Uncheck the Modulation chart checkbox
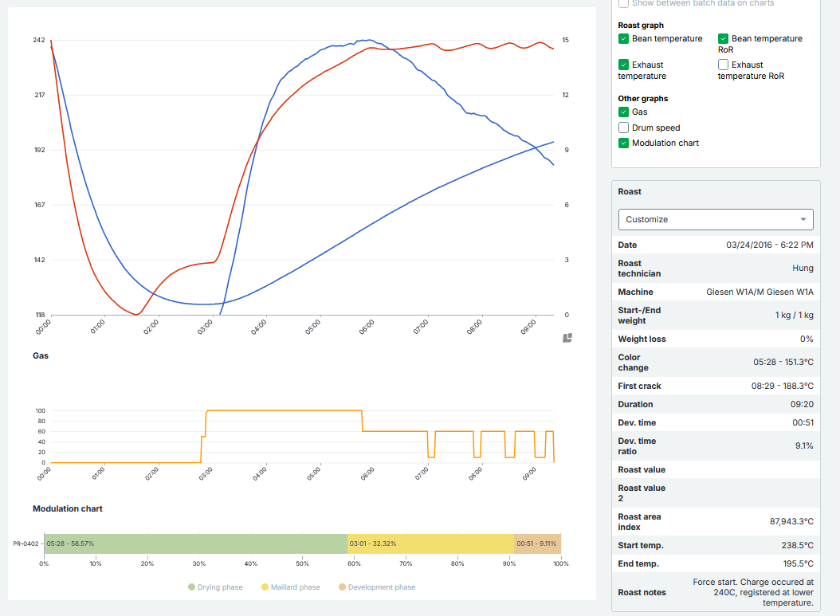 [x=623, y=143]
